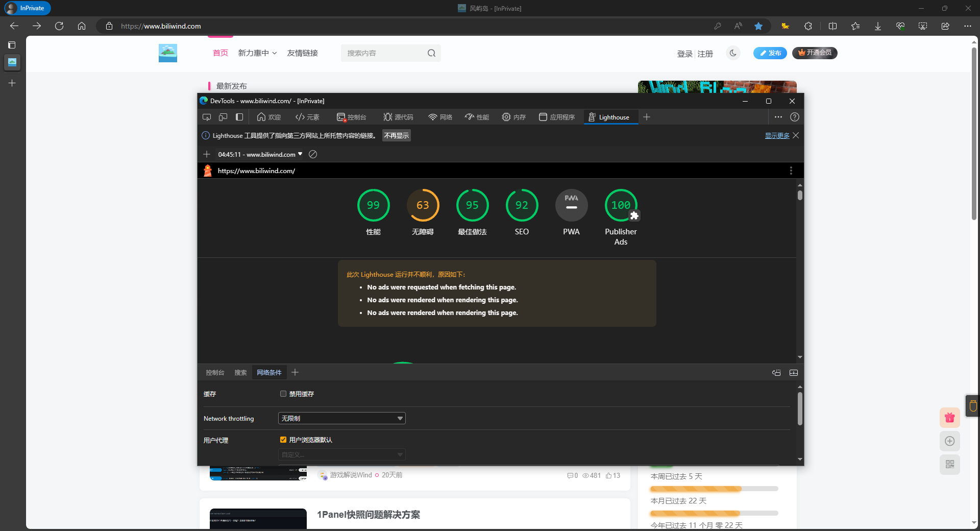Open the 欢迎 tab in DevTools
980x531 pixels.
click(x=269, y=117)
